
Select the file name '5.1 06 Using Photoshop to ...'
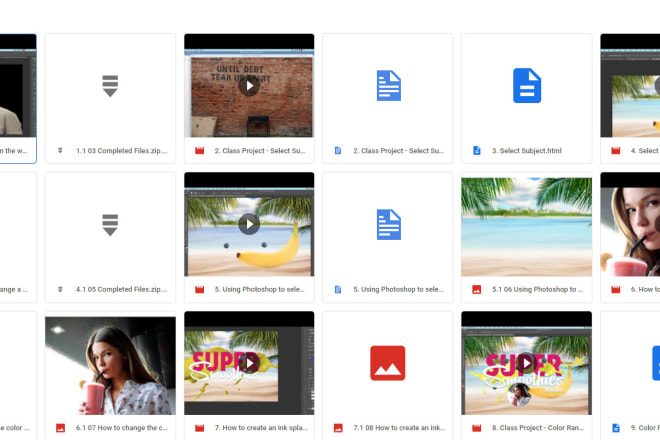(538, 289)
